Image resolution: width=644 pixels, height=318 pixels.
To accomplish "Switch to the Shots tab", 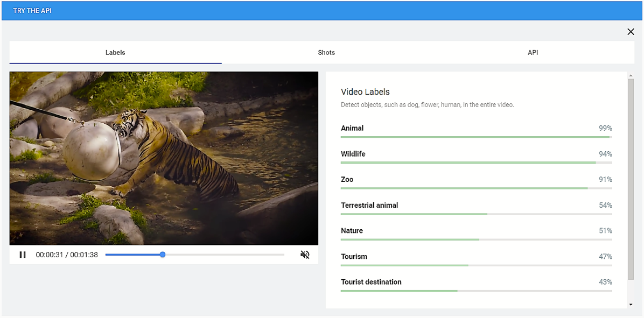I will [x=326, y=53].
